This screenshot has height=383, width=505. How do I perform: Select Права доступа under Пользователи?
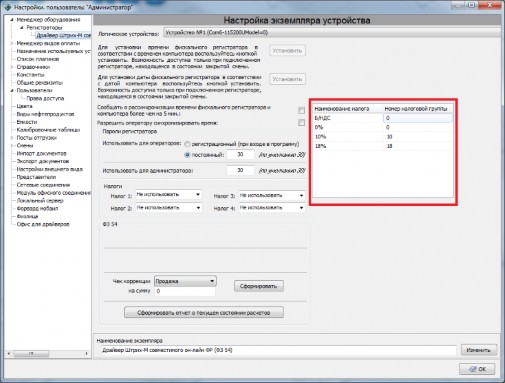tap(45, 98)
